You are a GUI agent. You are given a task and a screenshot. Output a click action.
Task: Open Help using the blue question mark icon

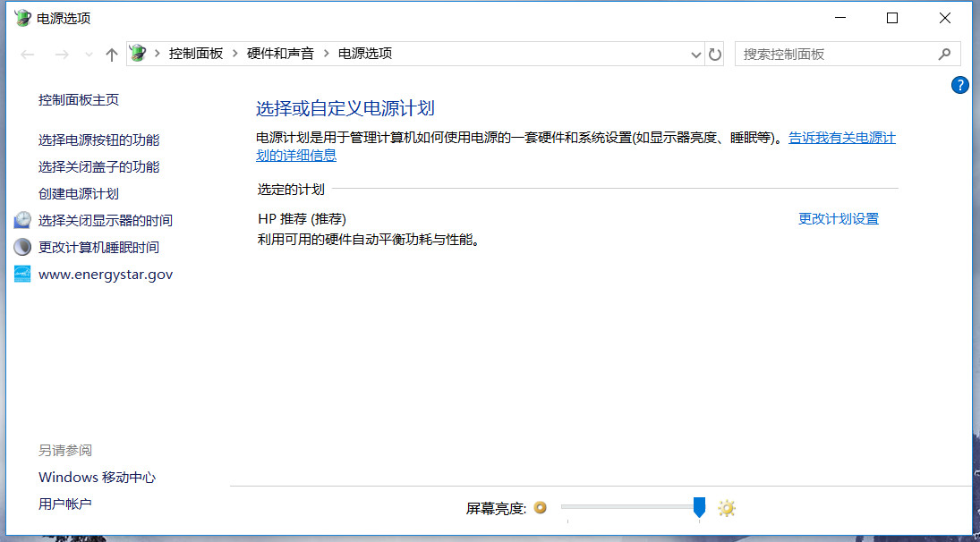[959, 85]
